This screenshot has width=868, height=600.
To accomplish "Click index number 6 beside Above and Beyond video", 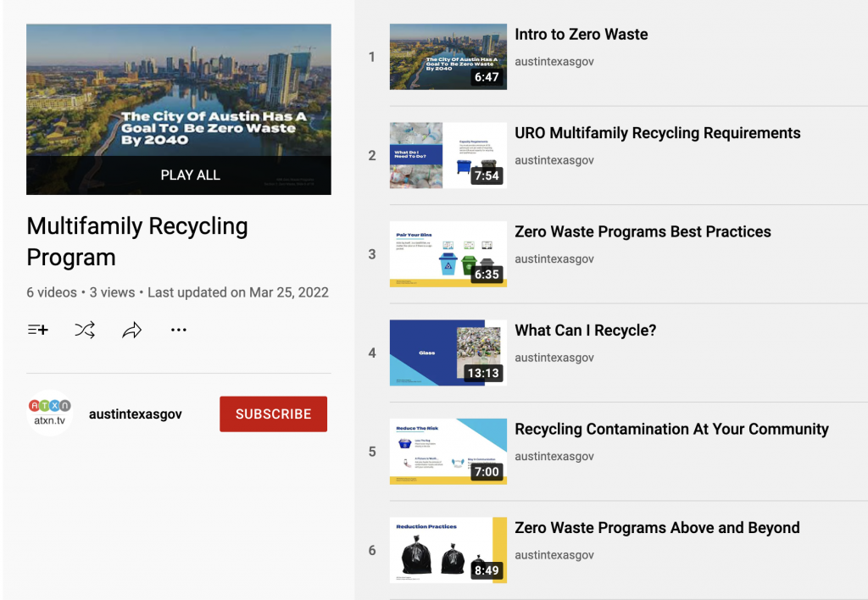I will 372,550.
